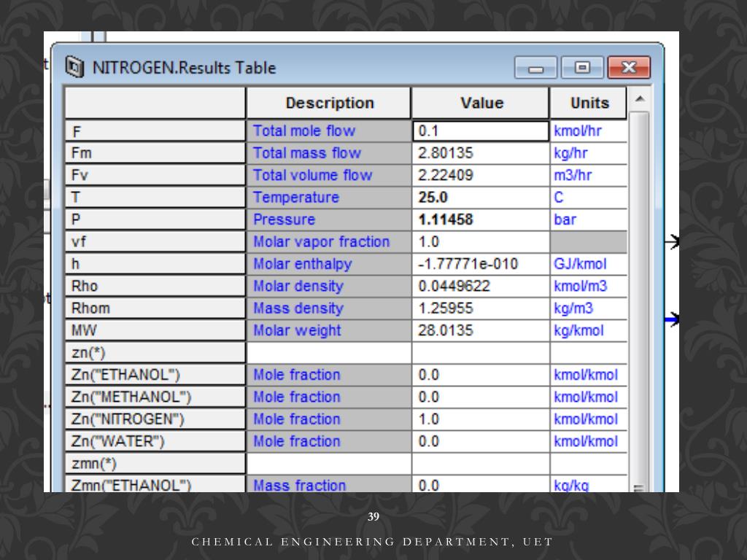Click the temperature value 25.0

[481, 197]
